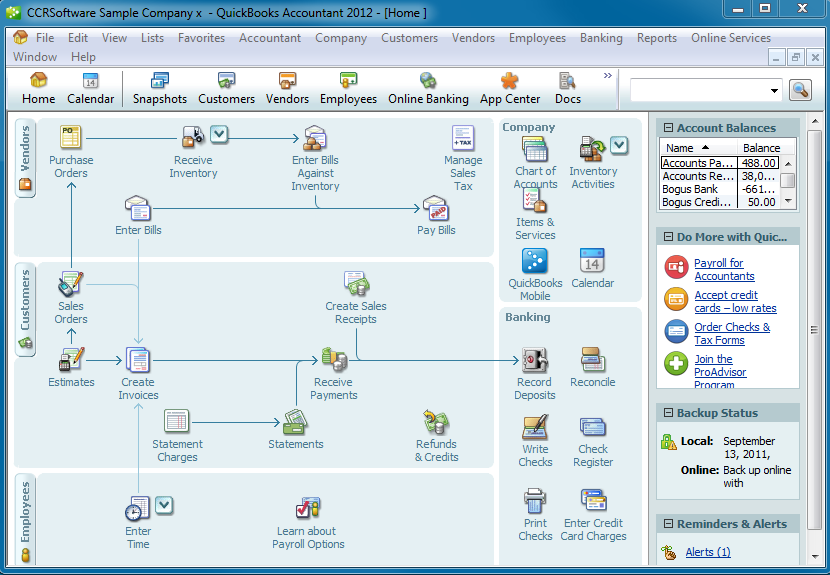Screen dimensions: 830x575
Task: Open Payroll for Accountants link
Action: pos(724,269)
